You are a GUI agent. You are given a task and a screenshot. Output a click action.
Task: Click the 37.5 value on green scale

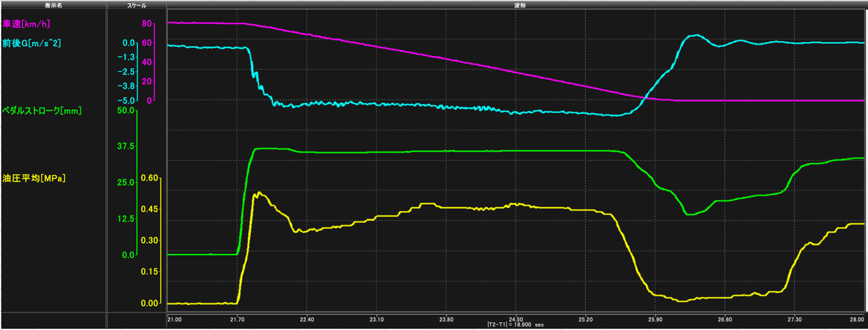(126, 146)
